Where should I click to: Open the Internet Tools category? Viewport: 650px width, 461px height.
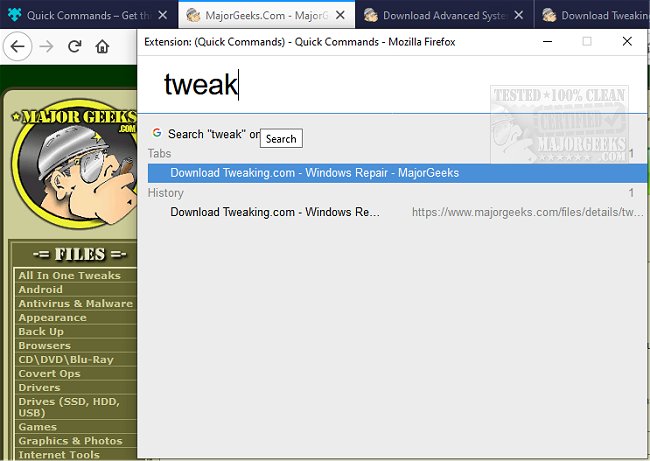[59, 454]
